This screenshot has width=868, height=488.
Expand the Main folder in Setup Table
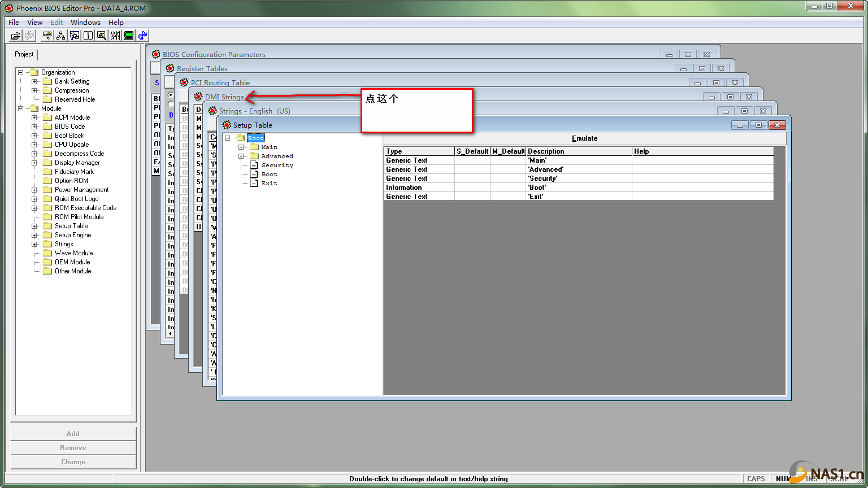(241, 147)
